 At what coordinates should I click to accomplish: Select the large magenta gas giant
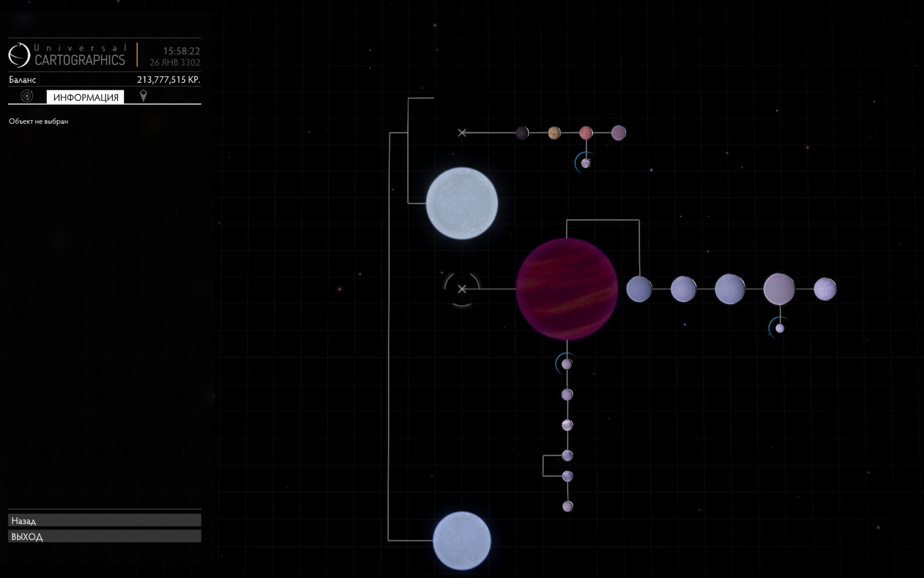click(x=567, y=289)
